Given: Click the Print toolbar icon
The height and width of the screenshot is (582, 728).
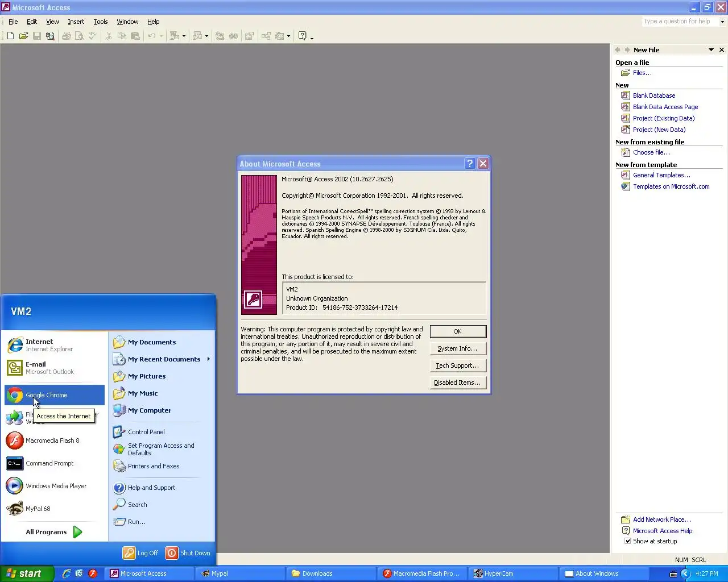Looking at the screenshot, I should pyautogui.click(x=67, y=36).
